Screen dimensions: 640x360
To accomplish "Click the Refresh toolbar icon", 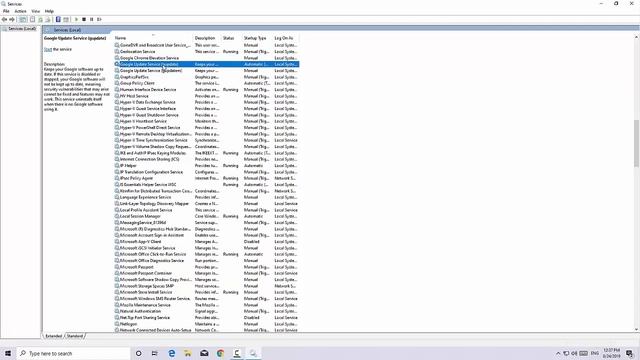I will (x=40, y=19).
